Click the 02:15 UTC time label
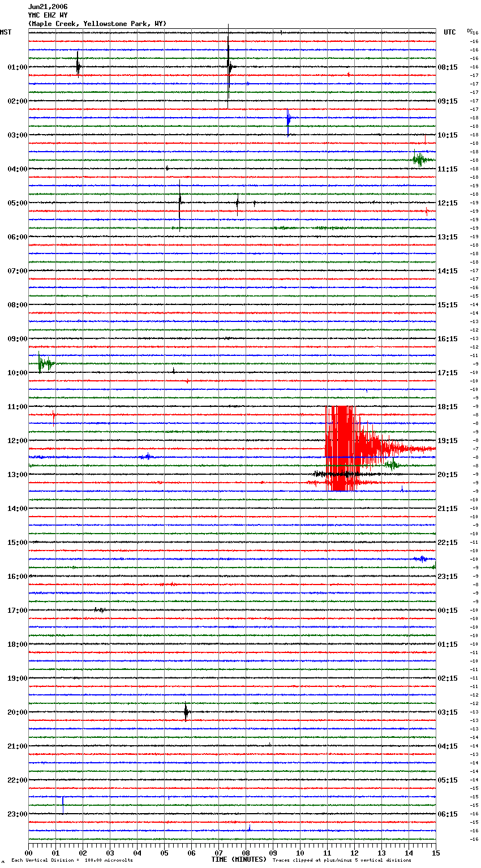The width and height of the screenshot is (481, 868). tap(448, 678)
